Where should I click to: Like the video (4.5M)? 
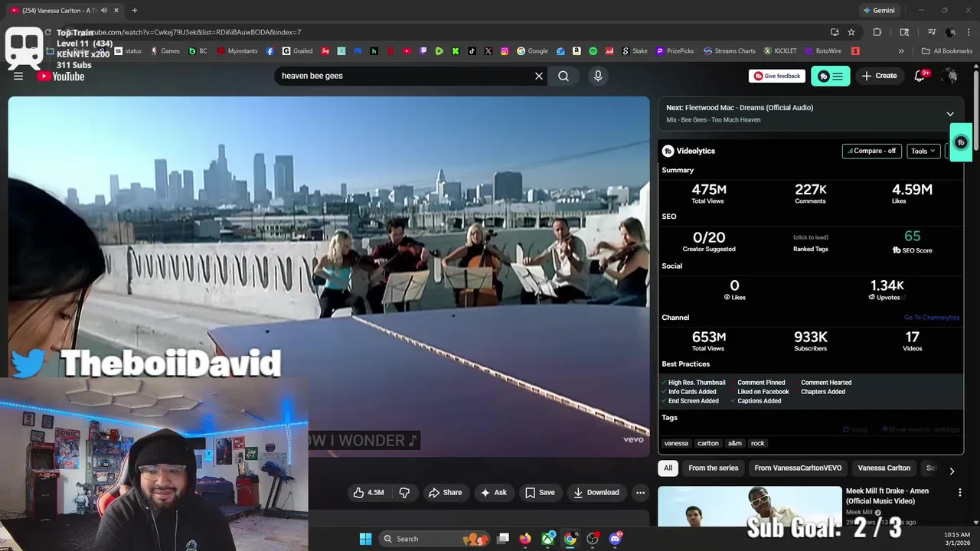click(x=368, y=493)
